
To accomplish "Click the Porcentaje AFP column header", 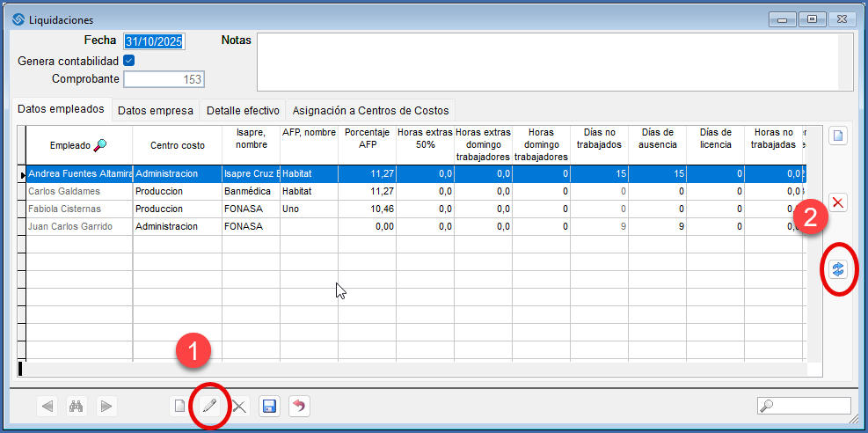I will pyautogui.click(x=367, y=145).
